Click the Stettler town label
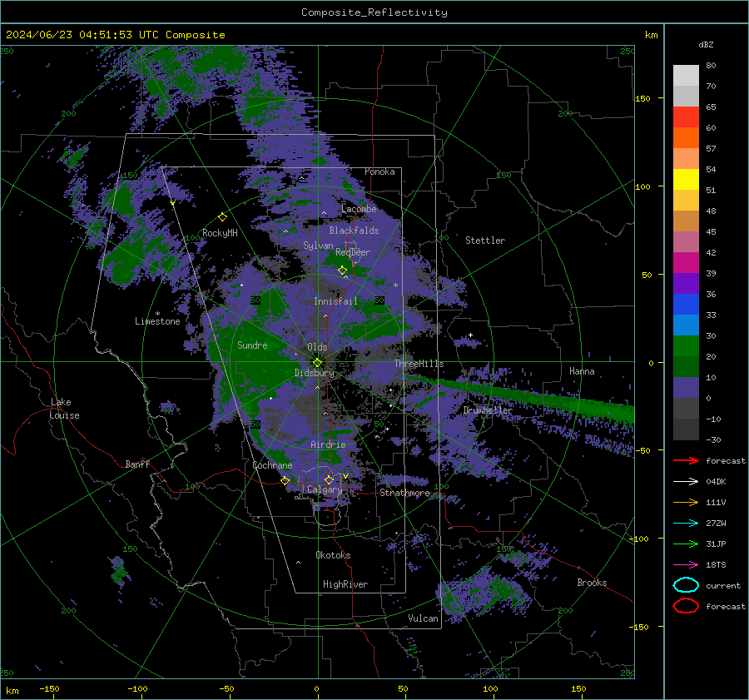 485,241
